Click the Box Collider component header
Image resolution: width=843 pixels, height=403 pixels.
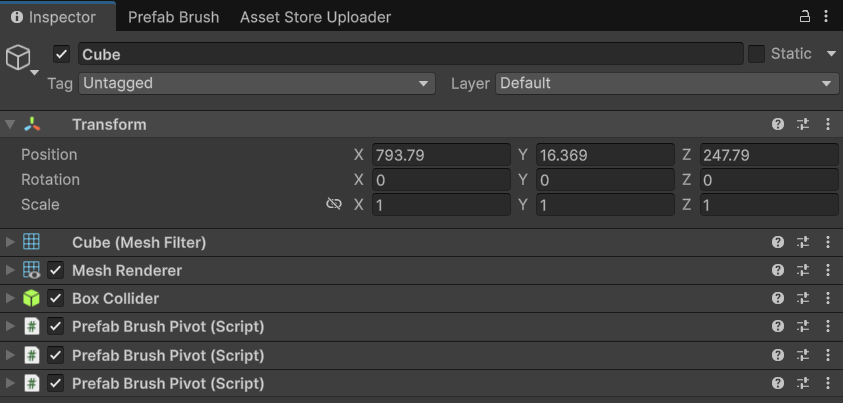coord(115,299)
